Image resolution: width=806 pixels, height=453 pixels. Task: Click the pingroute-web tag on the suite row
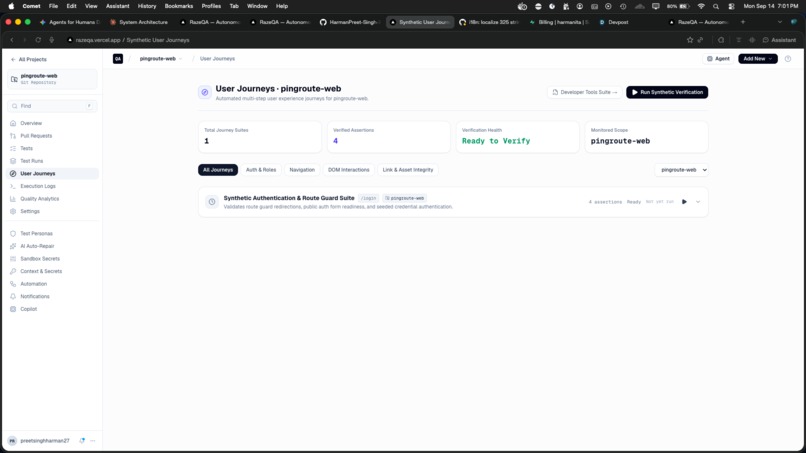click(x=405, y=198)
